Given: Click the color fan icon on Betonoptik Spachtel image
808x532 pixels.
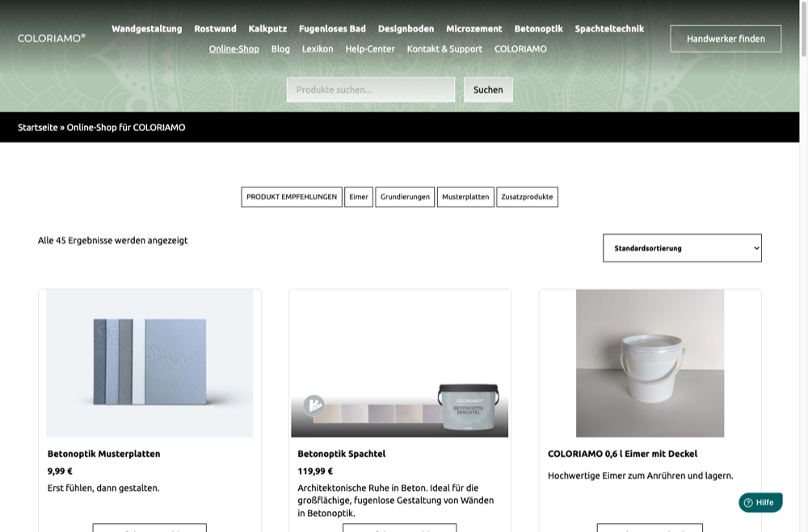Looking at the screenshot, I should tap(314, 405).
